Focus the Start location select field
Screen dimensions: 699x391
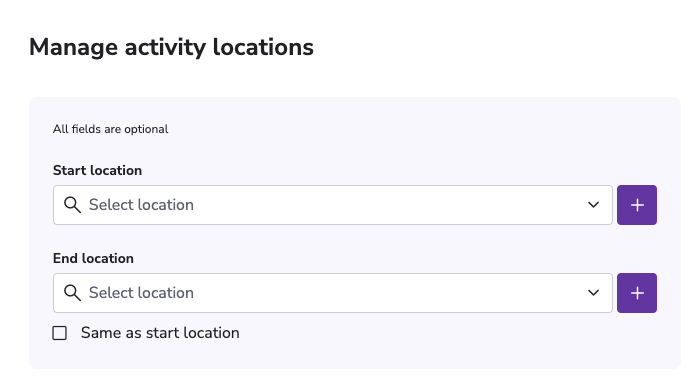coord(333,205)
